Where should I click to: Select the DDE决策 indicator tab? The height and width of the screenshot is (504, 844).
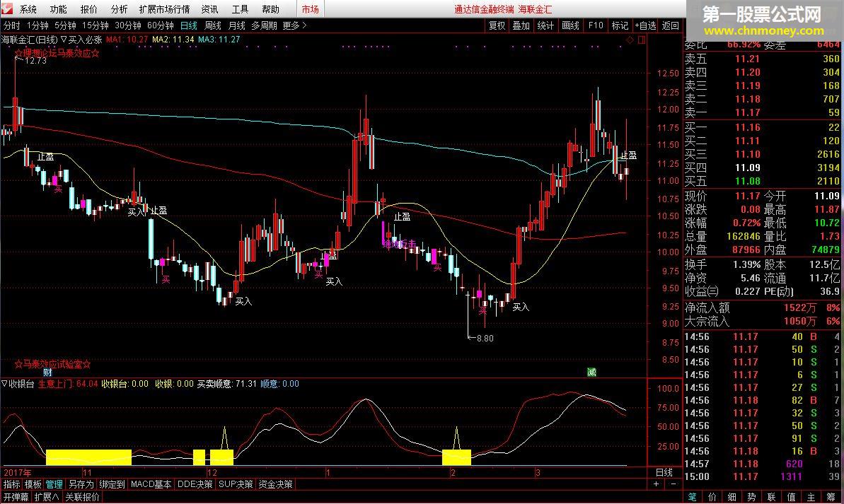pyautogui.click(x=195, y=484)
